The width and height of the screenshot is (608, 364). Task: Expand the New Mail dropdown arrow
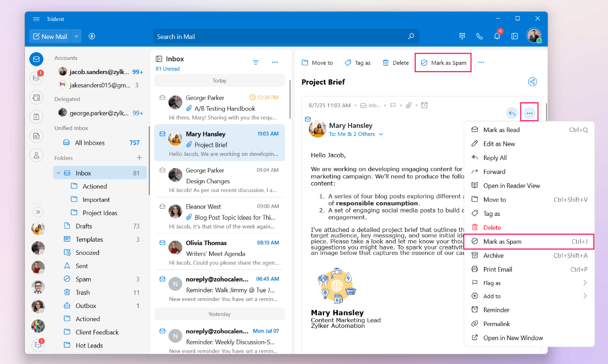click(76, 37)
